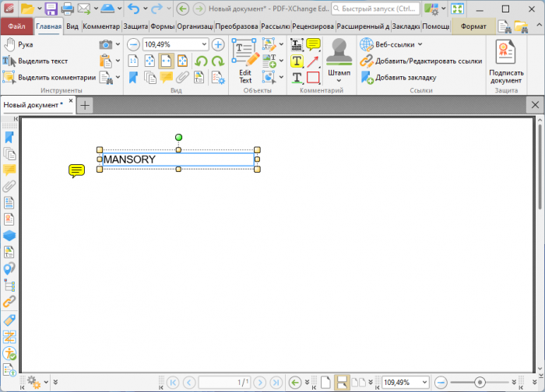
Task: Click the yellow sticky note on page
Action: point(76,171)
